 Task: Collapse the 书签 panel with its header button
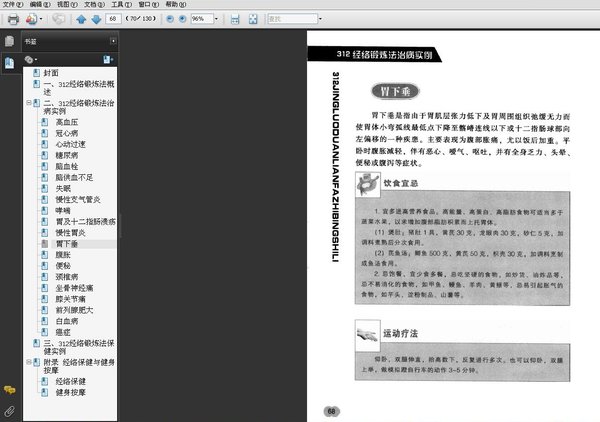(x=113, y=41)
